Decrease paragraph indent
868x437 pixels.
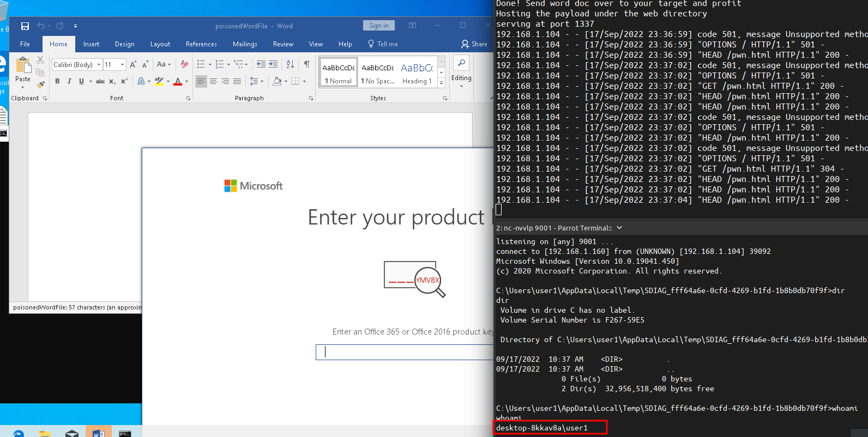point(261,64)
